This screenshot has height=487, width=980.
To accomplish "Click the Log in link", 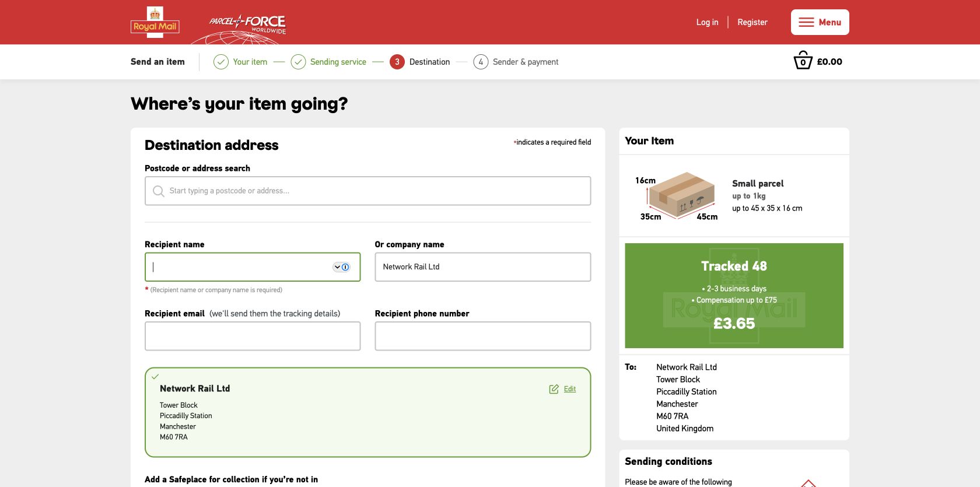I will click(707, 22).
